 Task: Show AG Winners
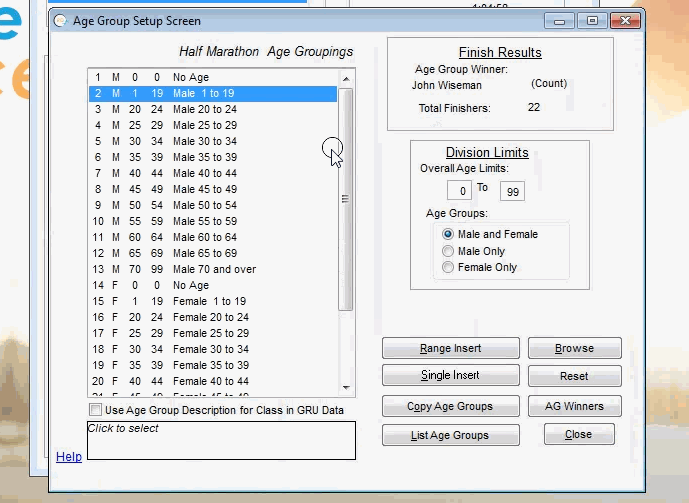pos(575,406)
